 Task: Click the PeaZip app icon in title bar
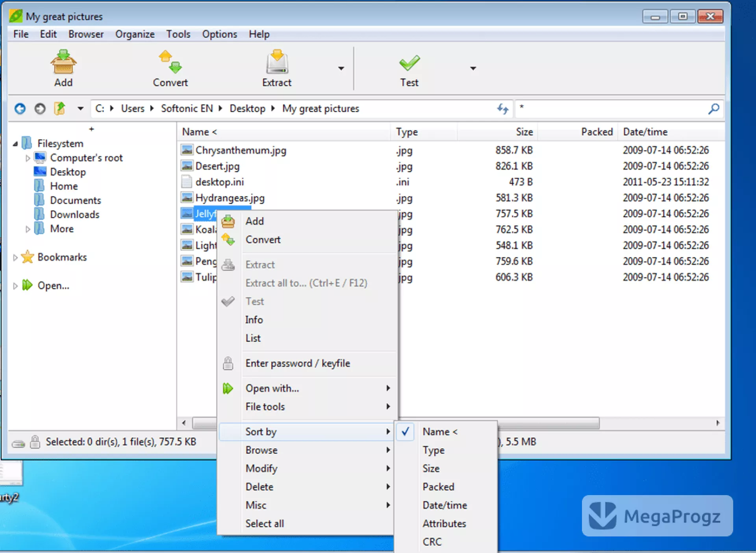(x=16, y=16)
